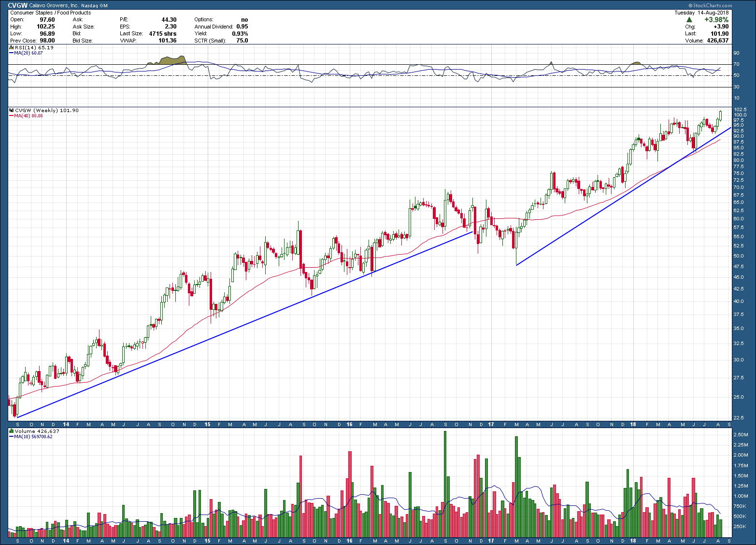Click the Ask Size: label

[84, 27]
